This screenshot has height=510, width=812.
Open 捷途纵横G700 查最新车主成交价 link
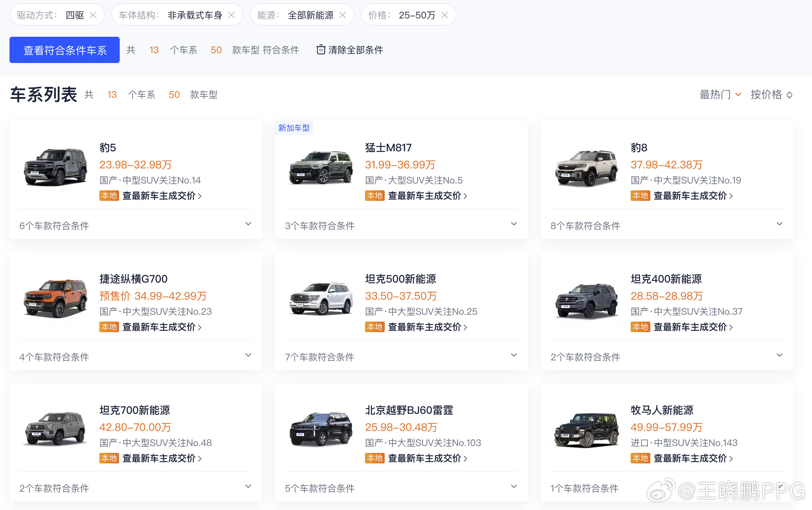click(162, 327)
